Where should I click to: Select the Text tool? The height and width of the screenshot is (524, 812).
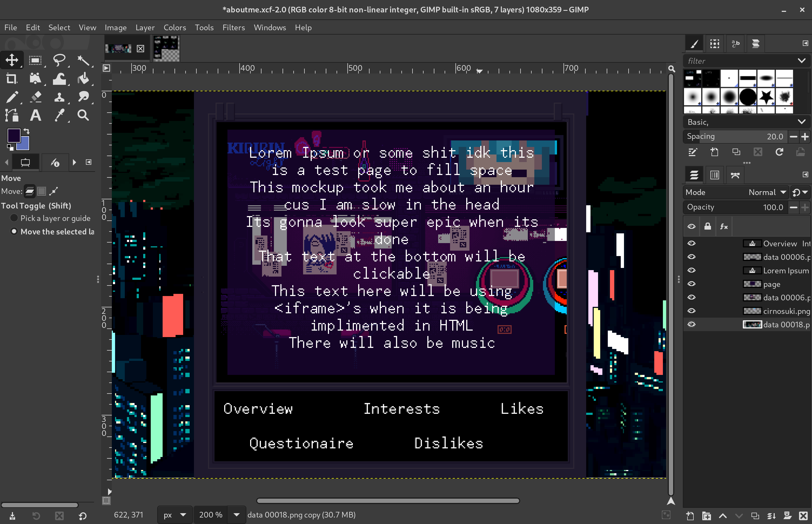[35, 115]
